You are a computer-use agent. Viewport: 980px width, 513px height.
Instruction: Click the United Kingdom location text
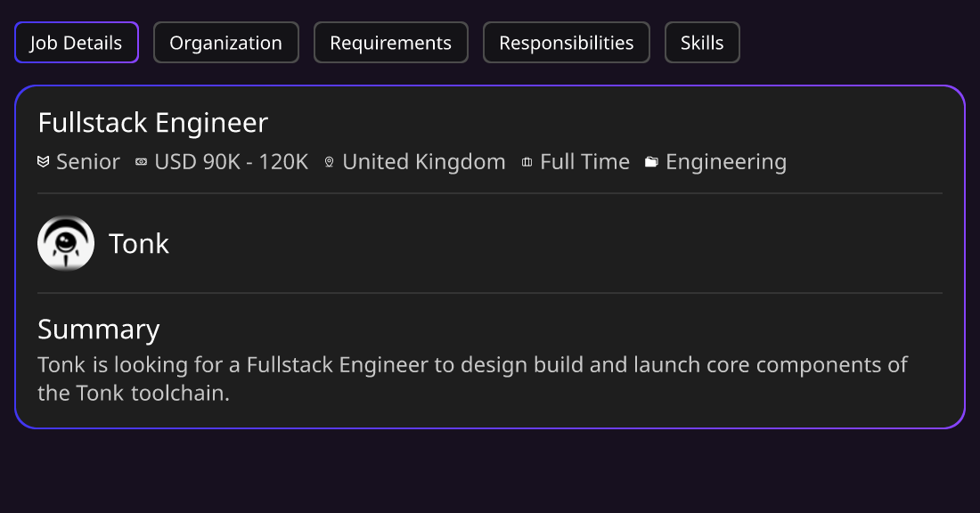coord(424,162)
